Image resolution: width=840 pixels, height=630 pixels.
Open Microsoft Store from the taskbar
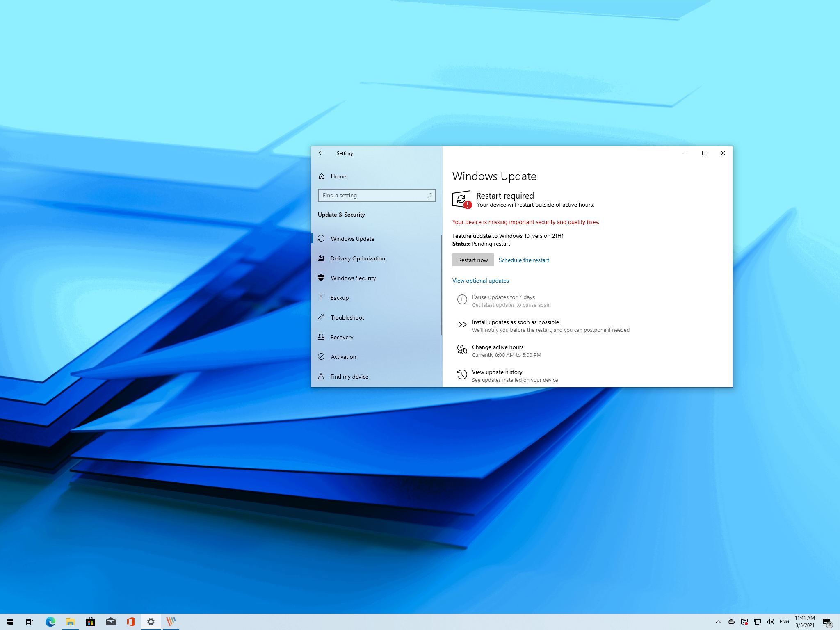click(90, 621)
